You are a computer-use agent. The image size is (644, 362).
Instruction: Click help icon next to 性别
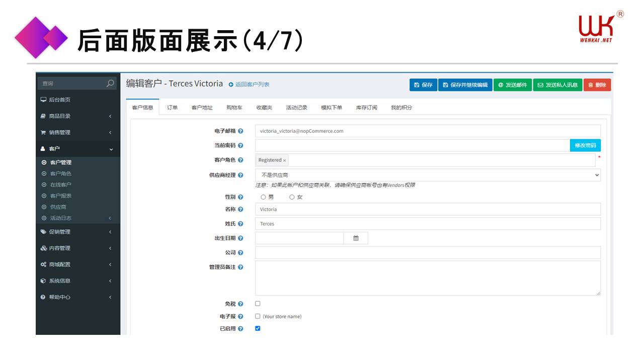tap(240, 197)
